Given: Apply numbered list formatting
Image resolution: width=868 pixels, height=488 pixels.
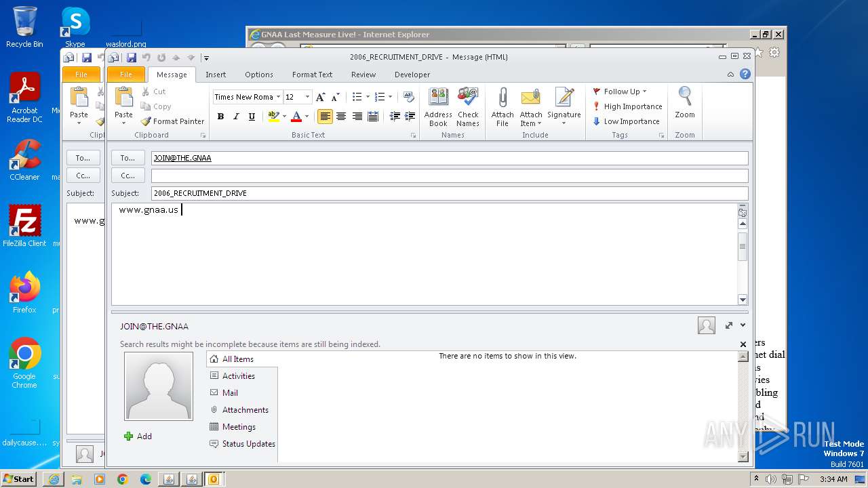Looking at the screenshot, I should pyautogui.click(x=380, y=97).
